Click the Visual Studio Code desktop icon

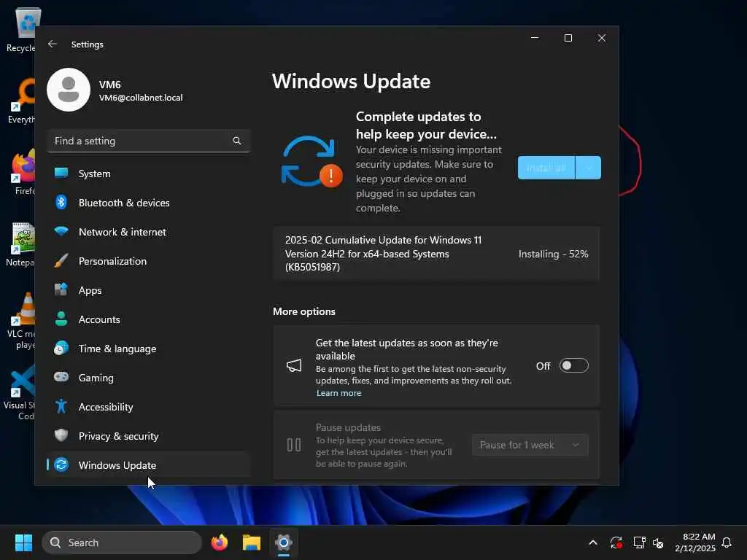coord(20,392)
